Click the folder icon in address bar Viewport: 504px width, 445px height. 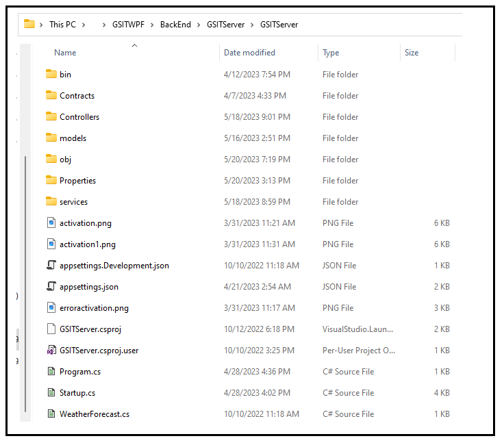pyautogui.click(x=29, y=24)
